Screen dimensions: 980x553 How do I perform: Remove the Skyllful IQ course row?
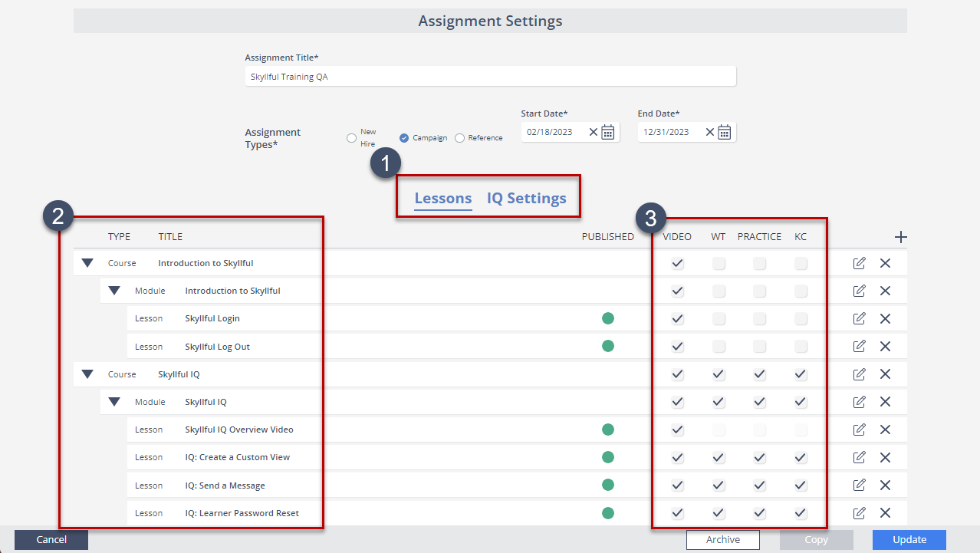tap(885, 374)
